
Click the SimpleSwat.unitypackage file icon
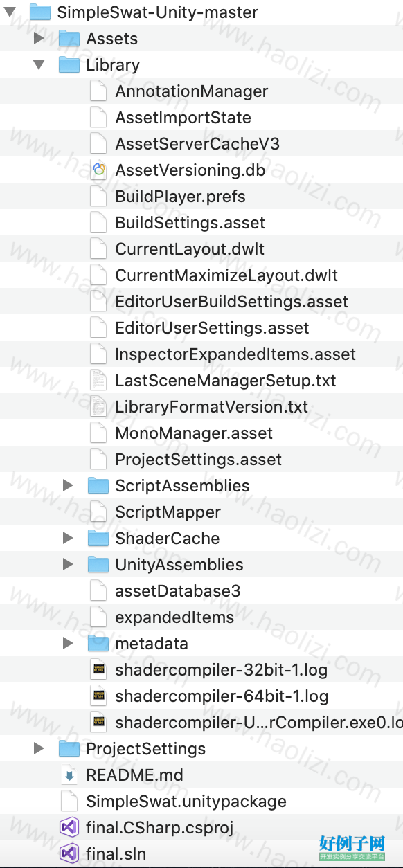pyautogui.click(x=69, y=802)
